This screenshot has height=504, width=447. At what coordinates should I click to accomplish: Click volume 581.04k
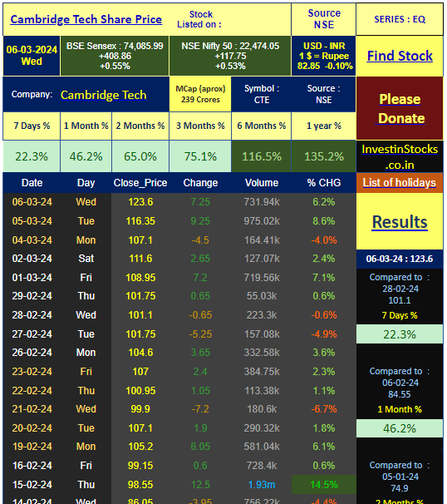coord(262,447)
